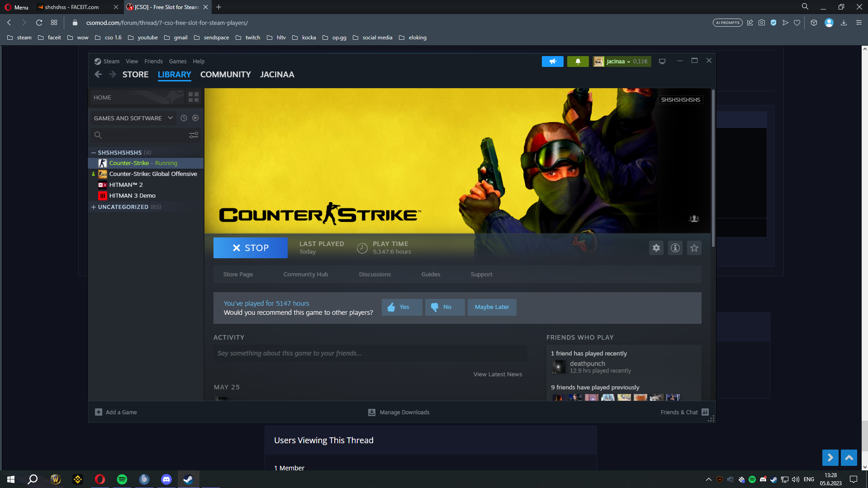Click the Steam announcements megaphone button
Viewport: 868px width, 488px height.
552,62
